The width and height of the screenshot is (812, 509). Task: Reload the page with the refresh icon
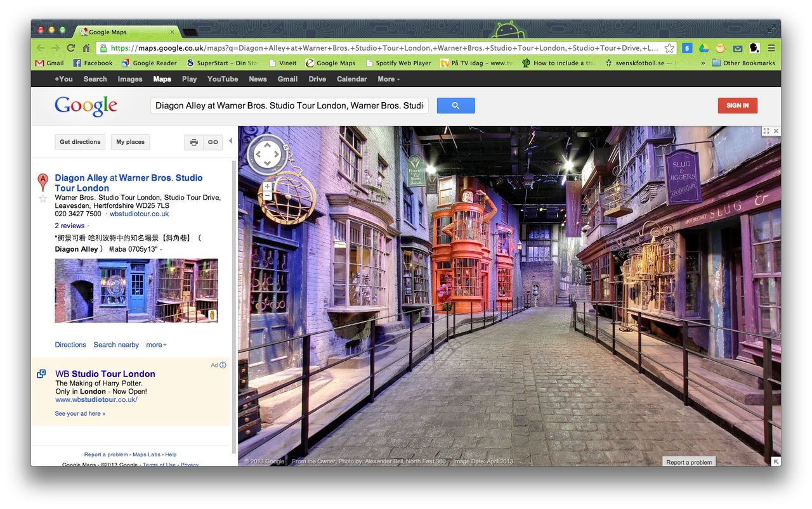[71, 48]
